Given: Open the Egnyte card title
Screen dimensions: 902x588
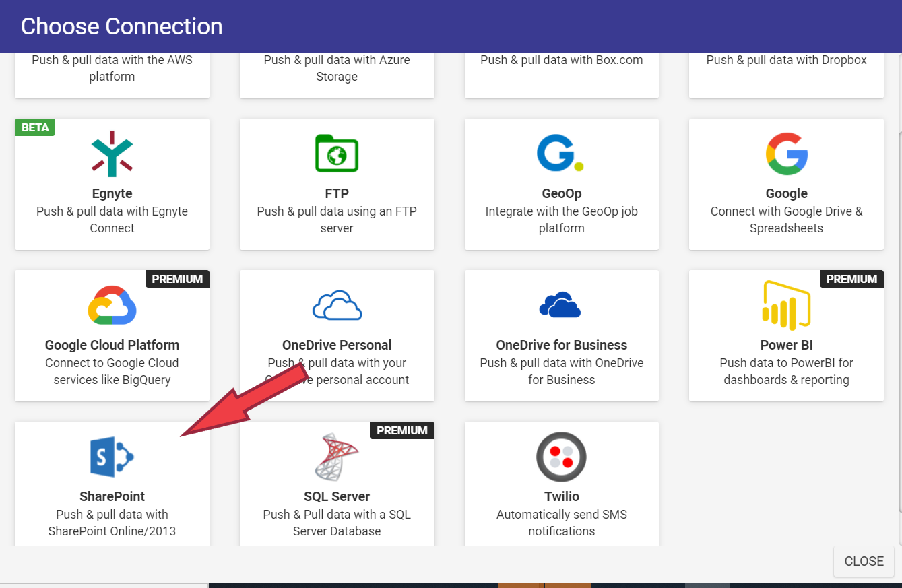Looking at the screenshot, I should tap(112, 193).
